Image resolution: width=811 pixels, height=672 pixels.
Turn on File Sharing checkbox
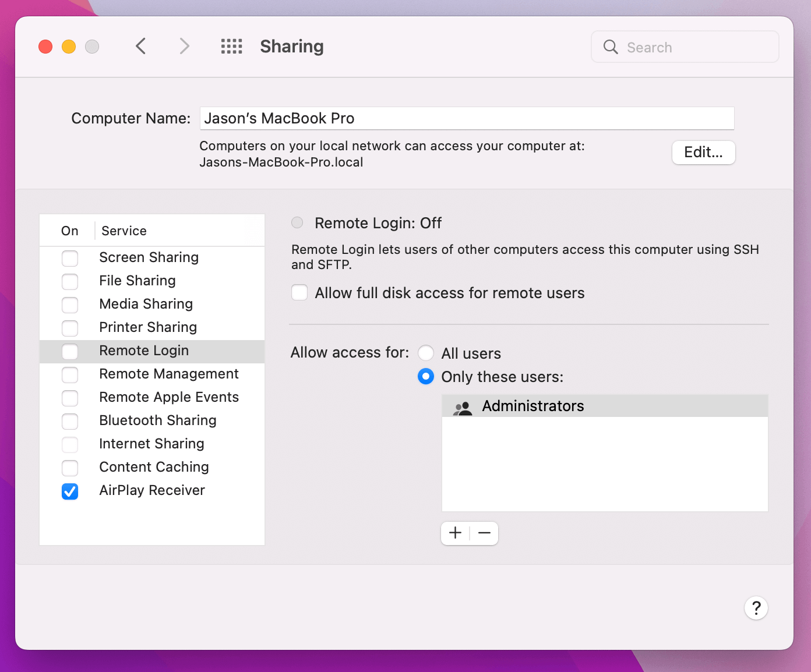tap(70, 281)
